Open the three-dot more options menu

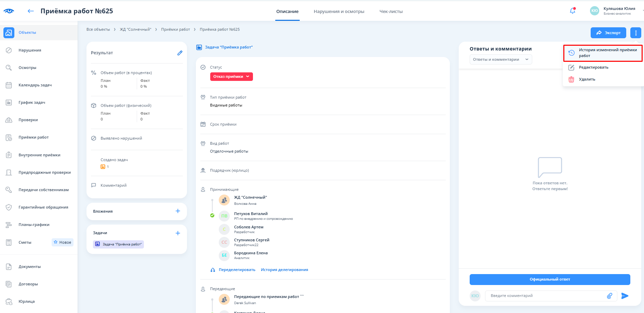coord(636,33)
